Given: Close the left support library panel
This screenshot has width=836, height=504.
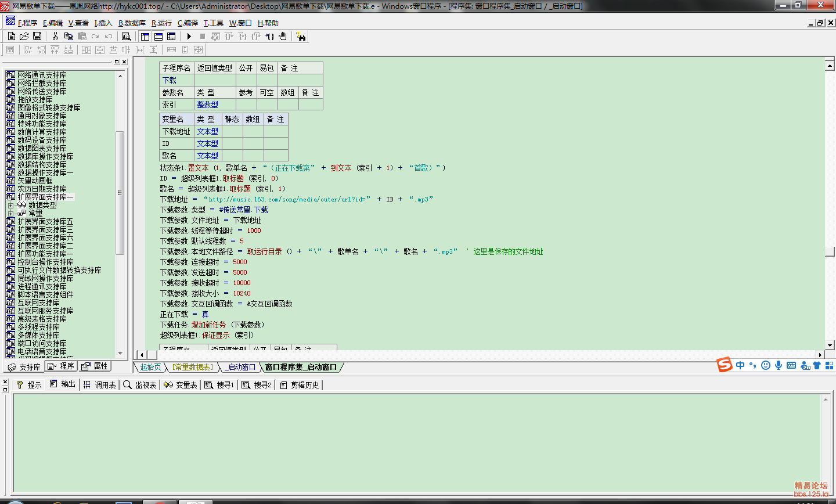Looking at the screenshot, I should [x=124, y=62].
